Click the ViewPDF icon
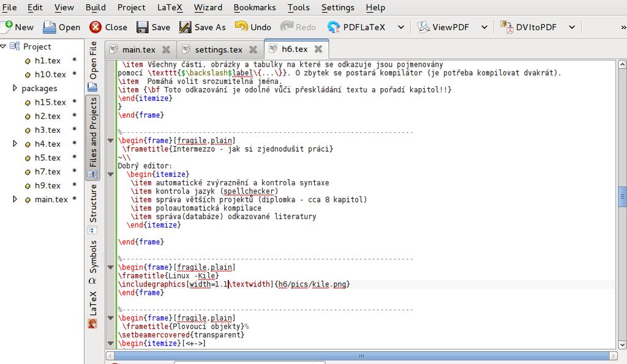This screenshot has height=364, width=627. pos(424,27)
